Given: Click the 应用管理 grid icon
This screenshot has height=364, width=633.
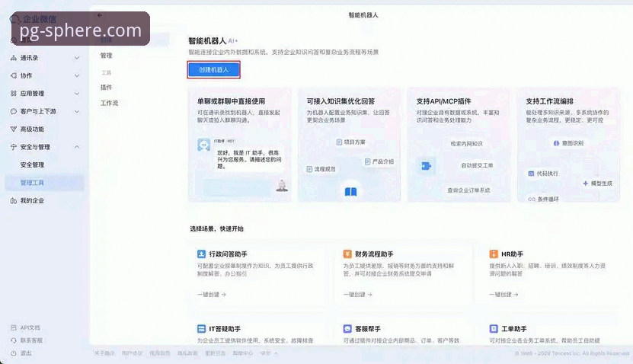Looking at the screenshot, I should (13, 93).
